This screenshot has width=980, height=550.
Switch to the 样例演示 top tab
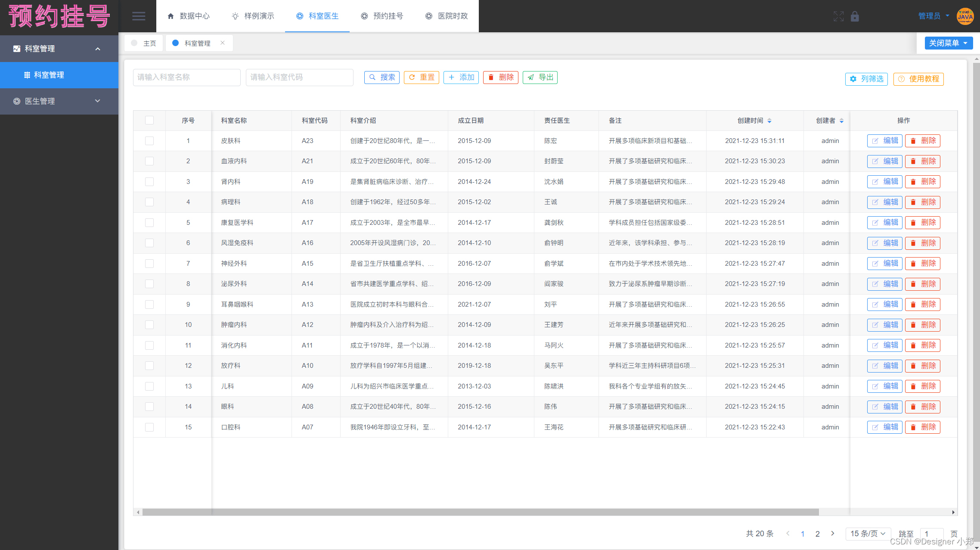253,16
